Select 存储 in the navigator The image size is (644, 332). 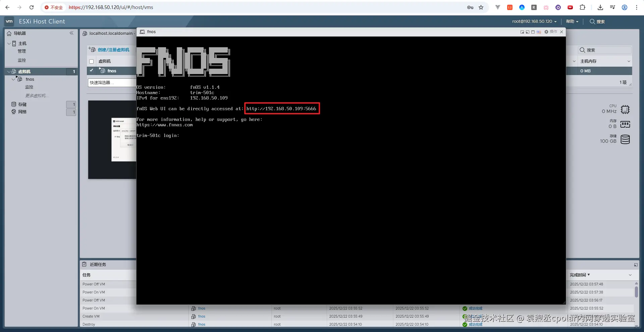[22, 105]
